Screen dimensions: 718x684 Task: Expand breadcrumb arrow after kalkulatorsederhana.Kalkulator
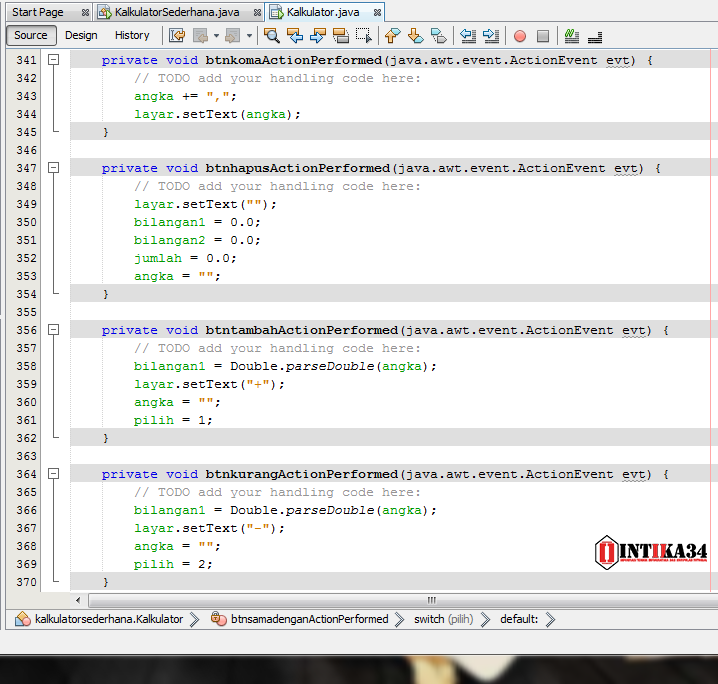pyautogui.click(x=195, y=619)
